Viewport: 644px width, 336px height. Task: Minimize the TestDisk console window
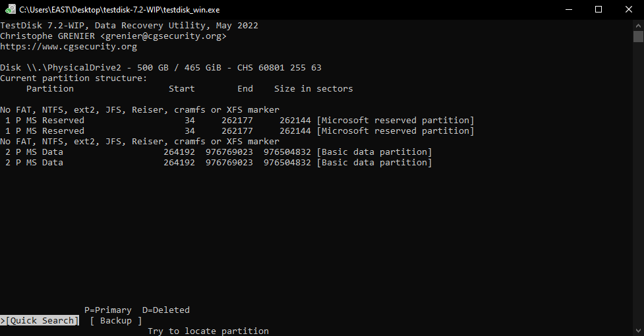568,9
